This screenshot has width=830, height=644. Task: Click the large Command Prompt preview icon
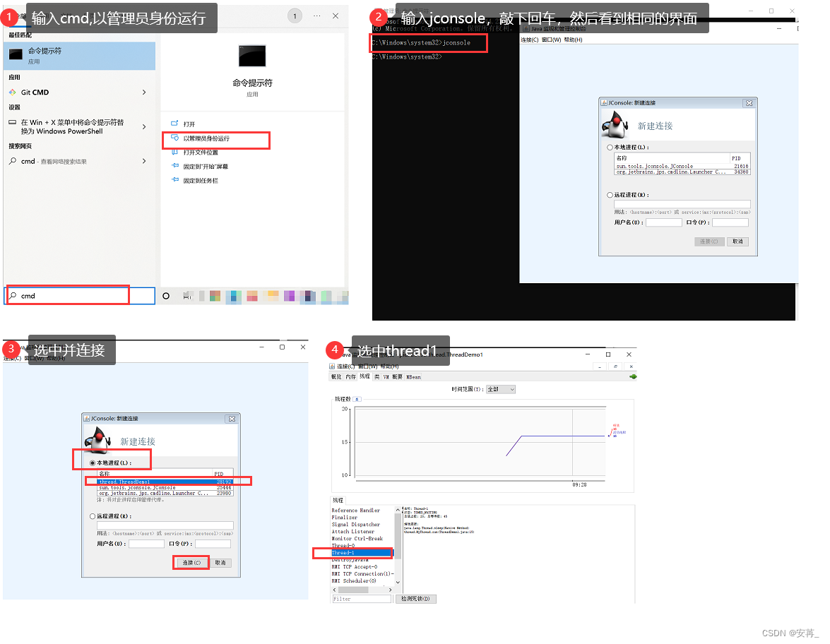point(252,56)
